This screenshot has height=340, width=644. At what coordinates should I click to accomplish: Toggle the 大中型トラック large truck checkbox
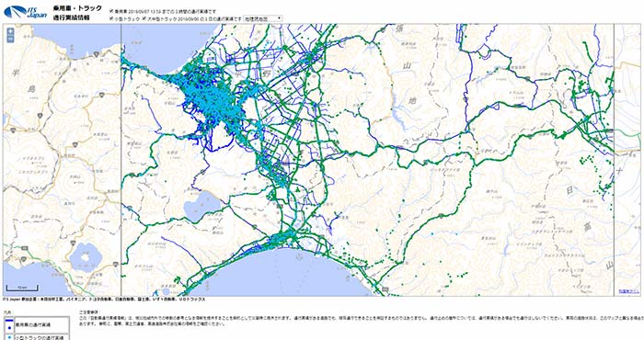pyautogui.click(x=144, y=18)
